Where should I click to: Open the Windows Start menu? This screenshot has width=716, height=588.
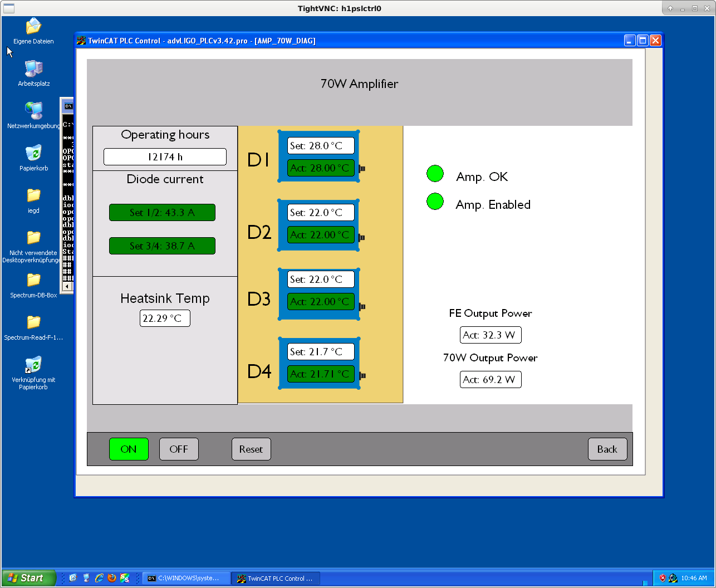click(29, 578)
